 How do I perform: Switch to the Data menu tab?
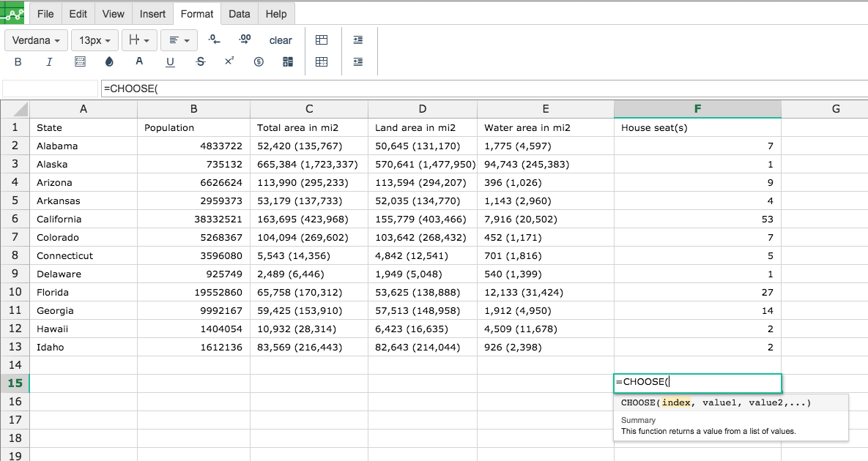pyautogui.click(x=239, y=14)
